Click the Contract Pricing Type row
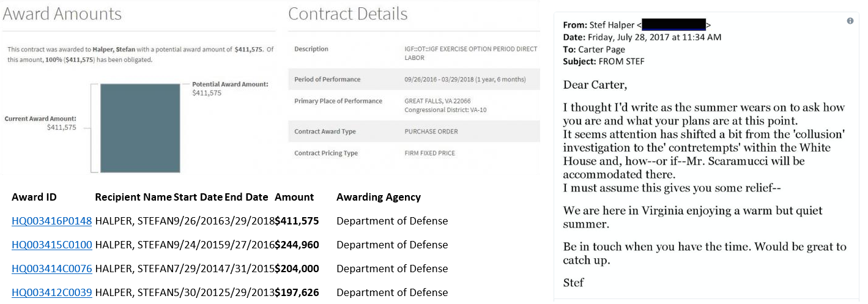Viewport: 868px width, 304px height. tap(414, 153)
